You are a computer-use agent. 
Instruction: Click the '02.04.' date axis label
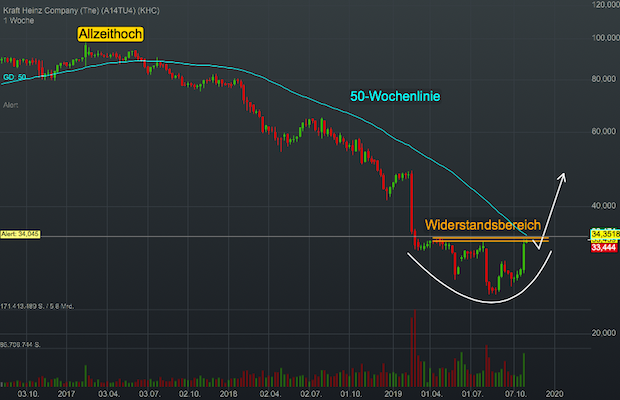coord(270,394)
